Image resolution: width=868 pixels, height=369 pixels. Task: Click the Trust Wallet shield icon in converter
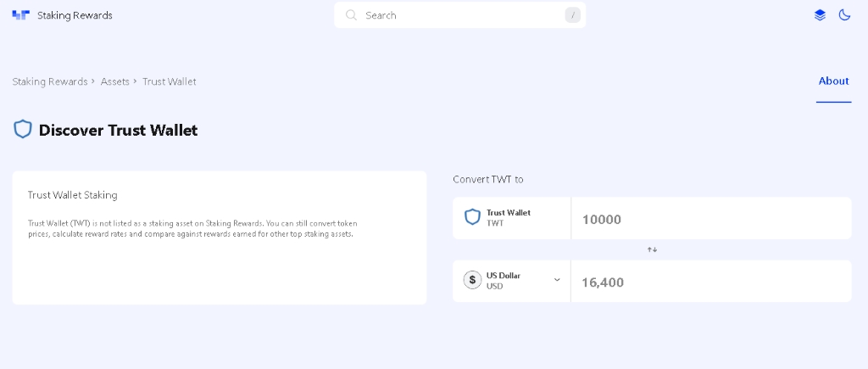(472, 217)
